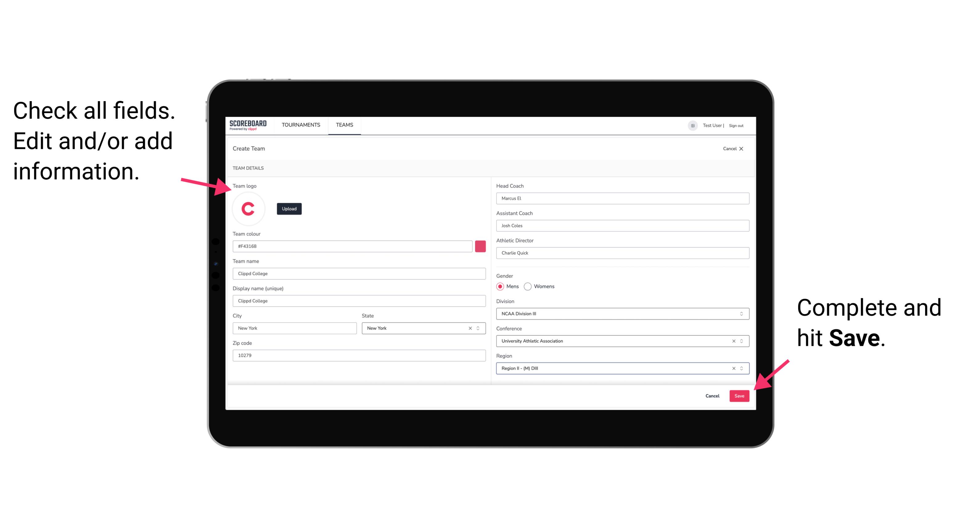Click the Team name input field
This screenshot has width=980, height=527.
(x=359, y=273)
